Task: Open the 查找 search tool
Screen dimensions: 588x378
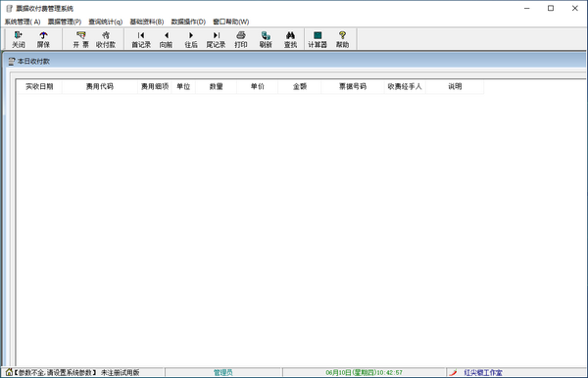Action: pos(290,39)
